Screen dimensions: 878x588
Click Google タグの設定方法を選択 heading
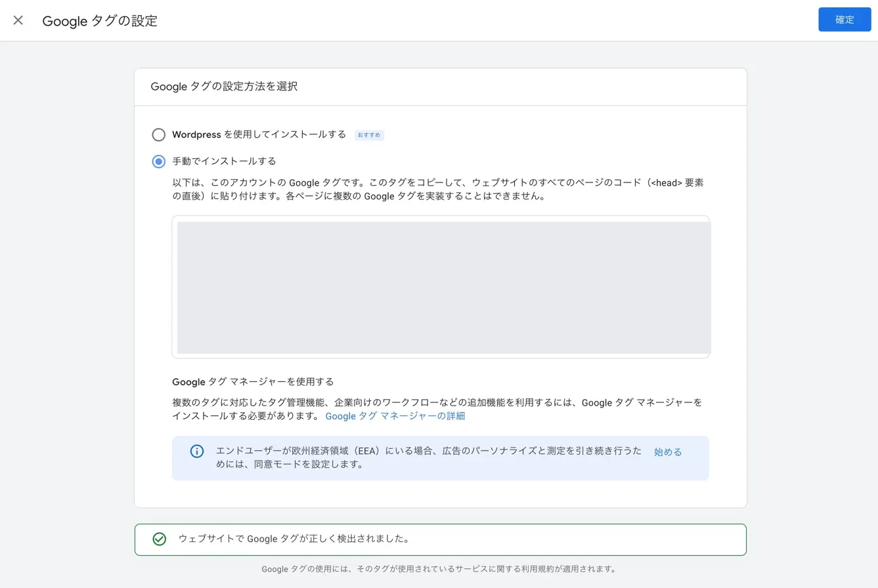[x=224, y=87]
